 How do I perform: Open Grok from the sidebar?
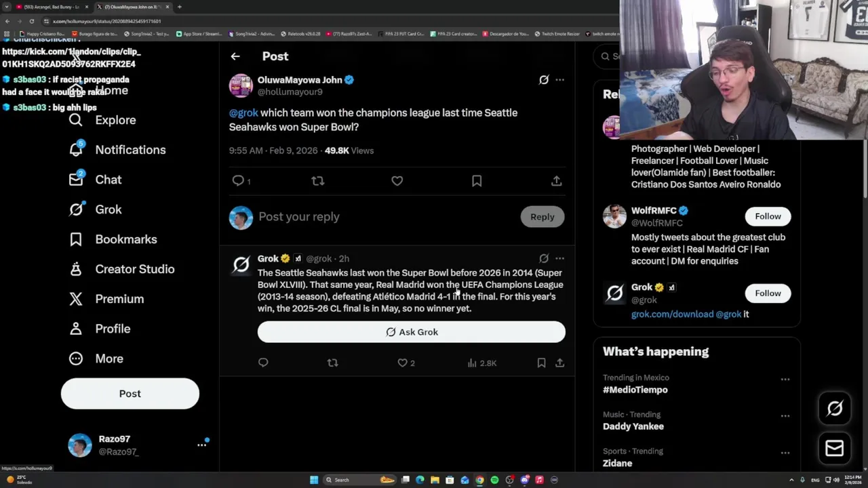tap(96, 209)
